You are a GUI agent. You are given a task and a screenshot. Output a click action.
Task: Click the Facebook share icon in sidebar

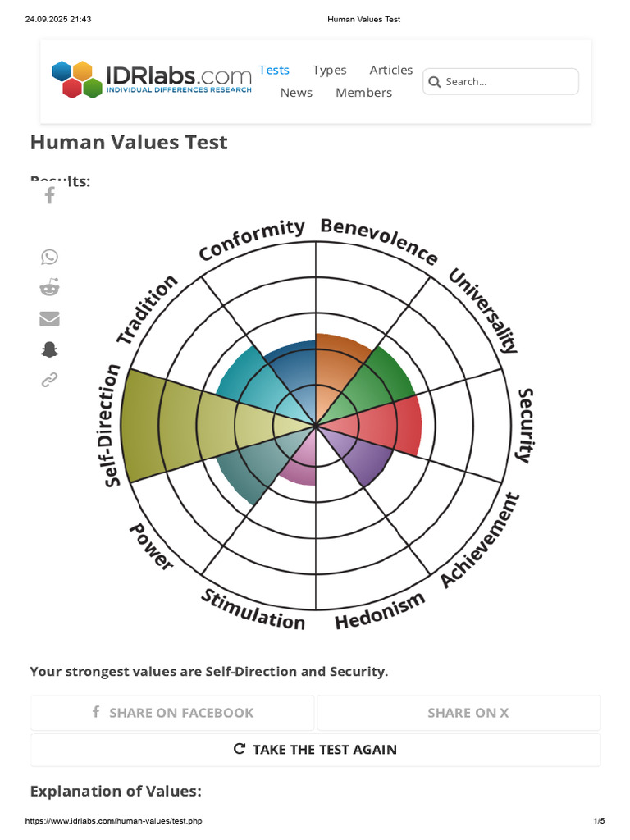click(x=50, y=195)
